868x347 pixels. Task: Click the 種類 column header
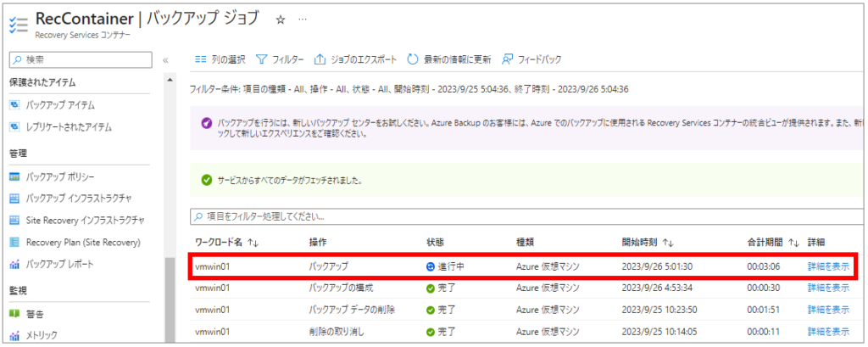pyautogui.click(x=525, y=243)
